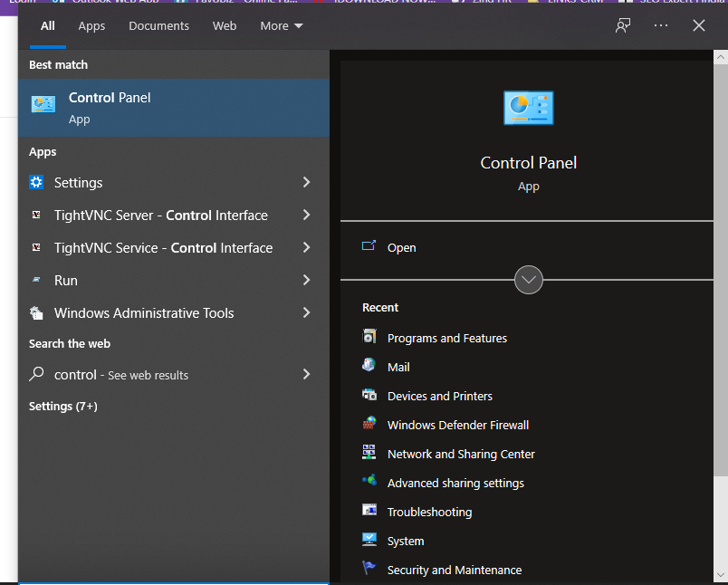Viewport: 728px width, 585px height.
Task: Click the Settings gear icon
Action: coord(36,182)
